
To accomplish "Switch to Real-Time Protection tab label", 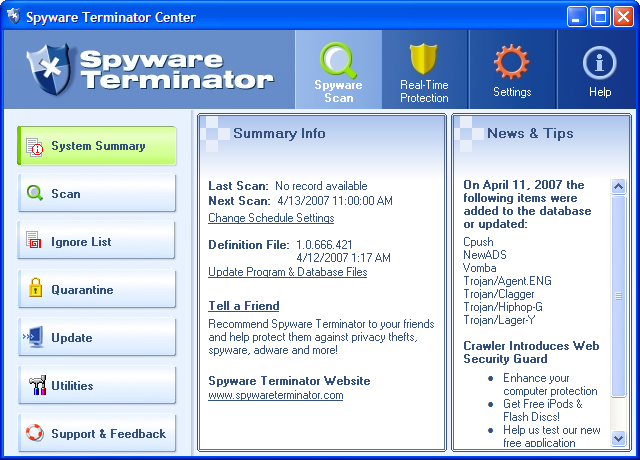I will [x=424, y=91].
